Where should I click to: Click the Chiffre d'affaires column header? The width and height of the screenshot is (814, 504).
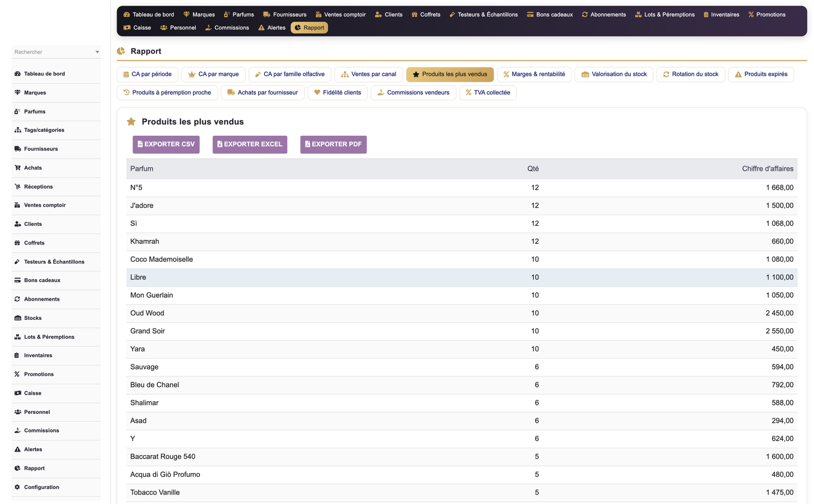click(x=767, y=169)
